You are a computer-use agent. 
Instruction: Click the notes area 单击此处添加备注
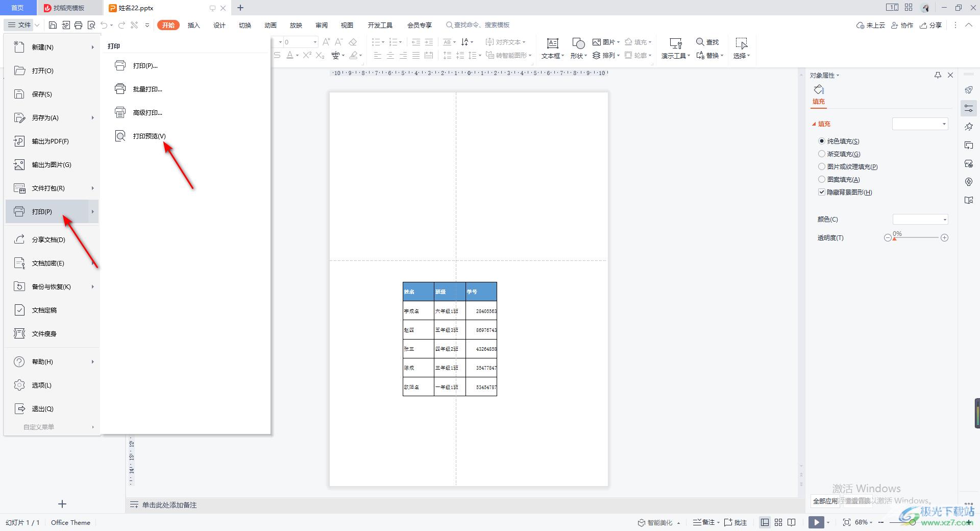(x=169, y=505)
